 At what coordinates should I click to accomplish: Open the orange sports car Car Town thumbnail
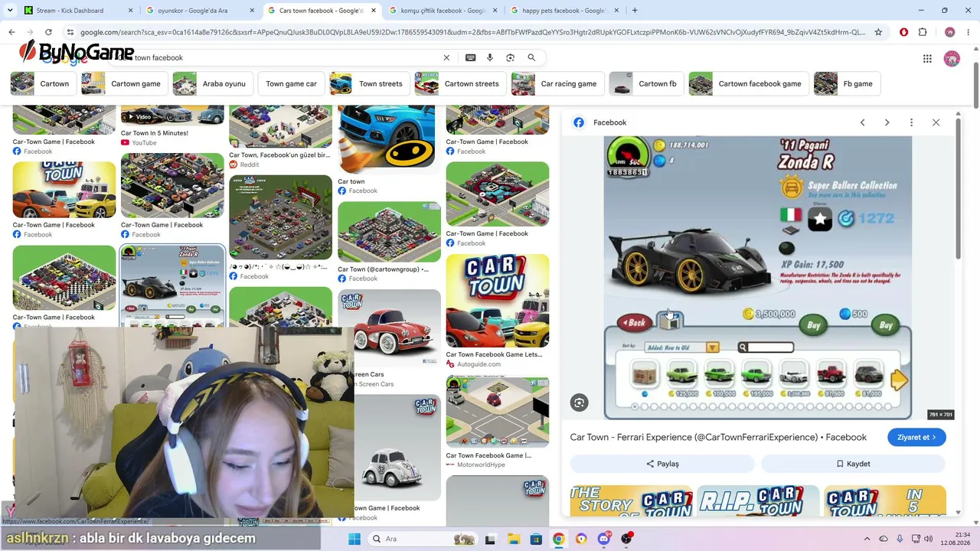(x=64, y=190)
